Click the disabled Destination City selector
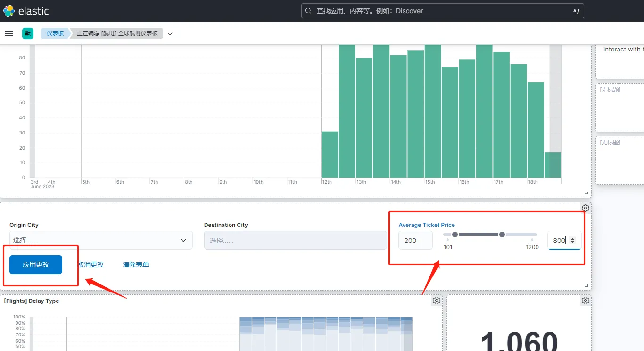Viewport: 644px width, 351px height. (x=295, y=240)
